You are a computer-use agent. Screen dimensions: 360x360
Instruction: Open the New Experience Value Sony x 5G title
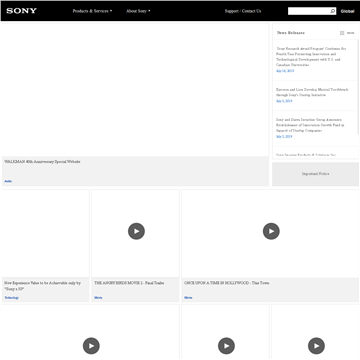(x=42, y=286)
